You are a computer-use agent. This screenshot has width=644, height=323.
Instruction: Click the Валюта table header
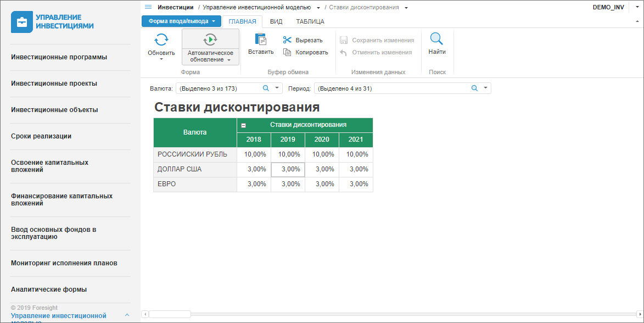click(195, 132)
